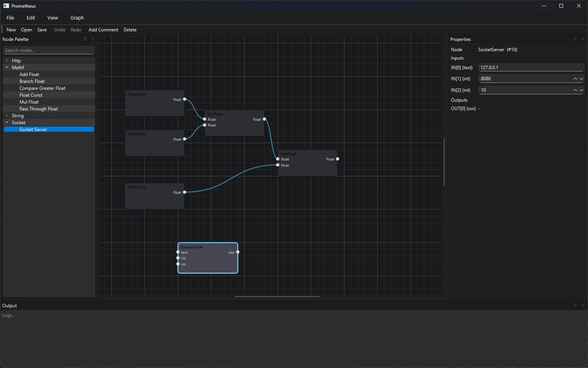Close the Output panel

583,305
